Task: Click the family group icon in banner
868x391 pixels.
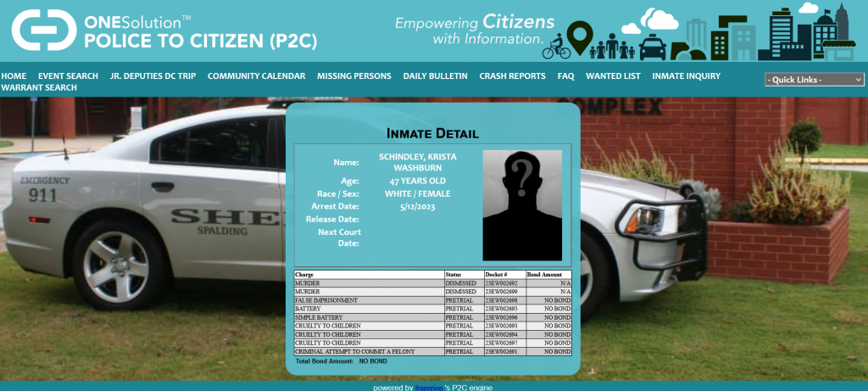Action: [x=613, y=47]
